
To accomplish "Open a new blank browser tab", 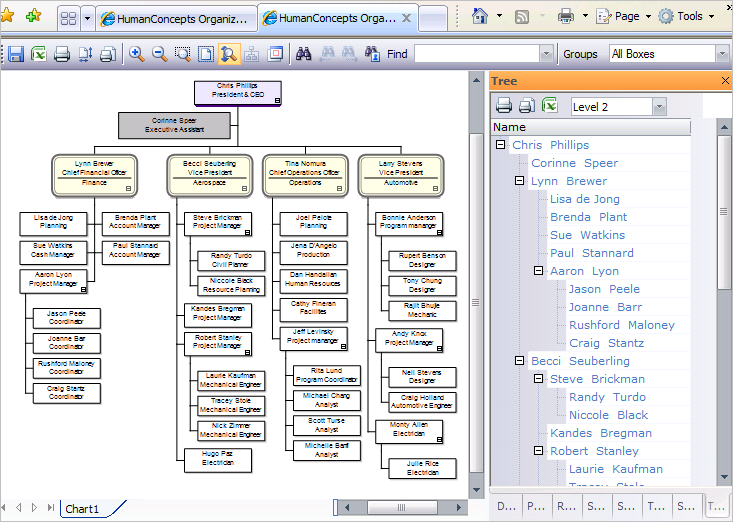I will [432, 19].
